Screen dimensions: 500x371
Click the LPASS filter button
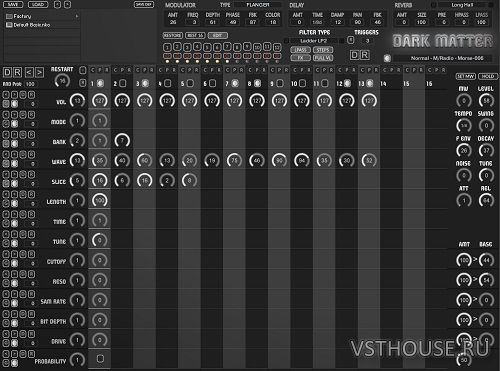(300, 50)
